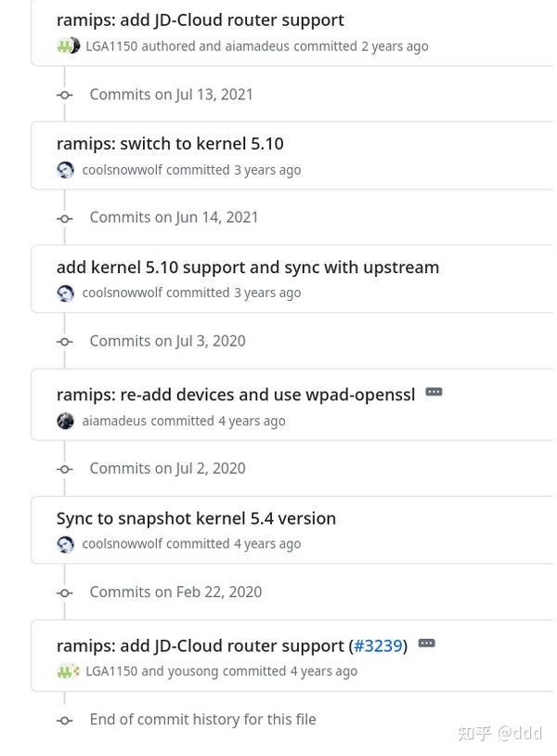Click coolsnowwolf avatar on upstream sync commit
The height and width of the screenshot is (756, 557).
point(65,293)
